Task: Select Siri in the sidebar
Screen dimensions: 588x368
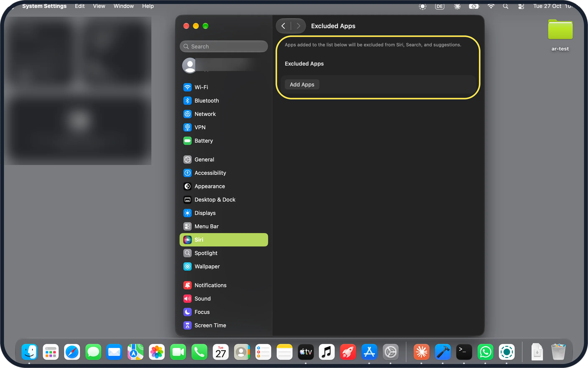Action: pos(224,240)
